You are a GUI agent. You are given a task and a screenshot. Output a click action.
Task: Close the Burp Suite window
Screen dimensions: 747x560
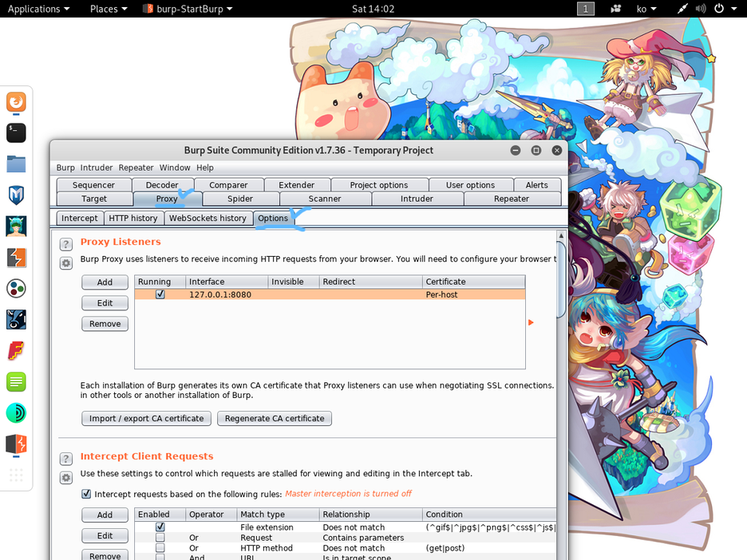(556, 151)
